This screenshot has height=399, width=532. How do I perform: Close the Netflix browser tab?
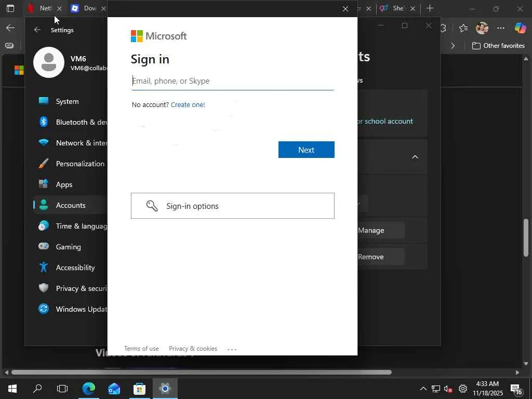[59, 8]
